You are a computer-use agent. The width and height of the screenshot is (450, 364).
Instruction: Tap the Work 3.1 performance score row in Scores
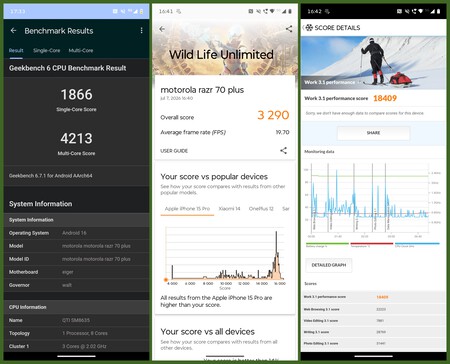coord(373,297)
